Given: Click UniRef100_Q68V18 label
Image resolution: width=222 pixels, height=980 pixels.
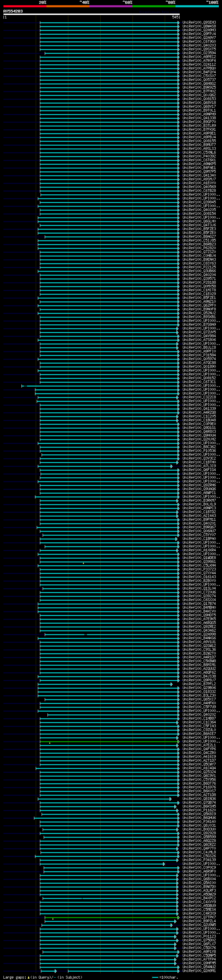Looking at the screenshot, I should click(x=199, y=103).
